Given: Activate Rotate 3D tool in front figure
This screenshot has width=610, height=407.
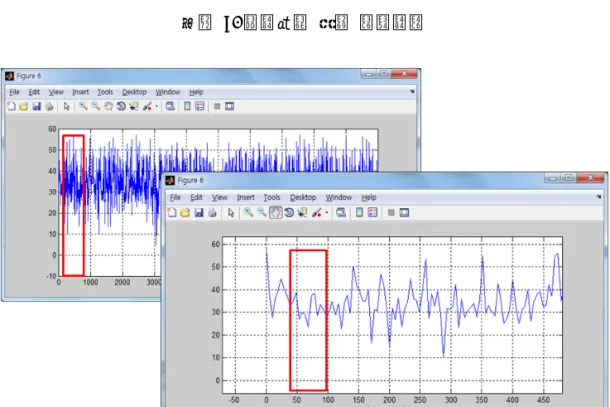Looking at the screenshot, I should [289, 212].
